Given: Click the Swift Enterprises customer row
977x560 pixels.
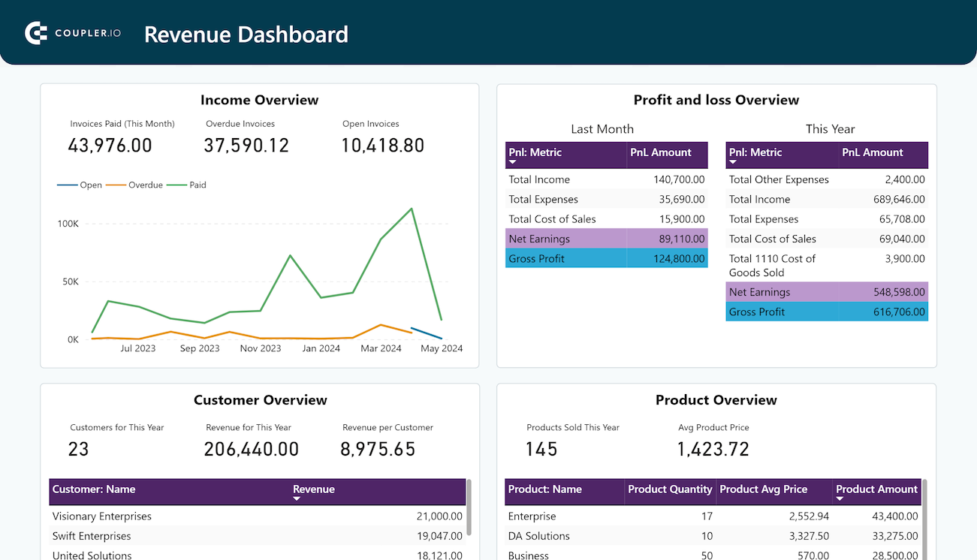Looking at the screenshot, I should [258, 536].
